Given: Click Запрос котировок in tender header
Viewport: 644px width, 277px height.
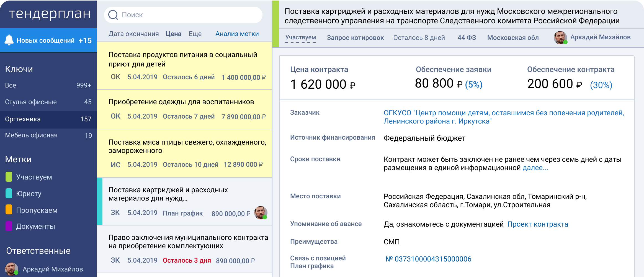Looking at the screenshot, I should (x=355, y=38).
